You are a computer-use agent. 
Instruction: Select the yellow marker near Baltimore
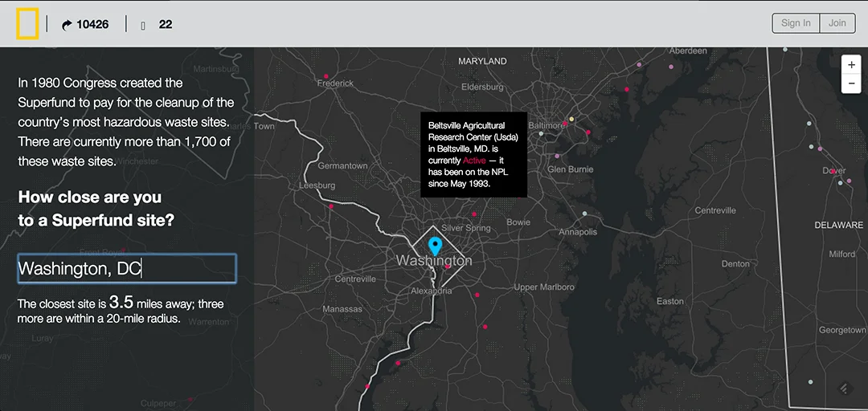point(572,119)
